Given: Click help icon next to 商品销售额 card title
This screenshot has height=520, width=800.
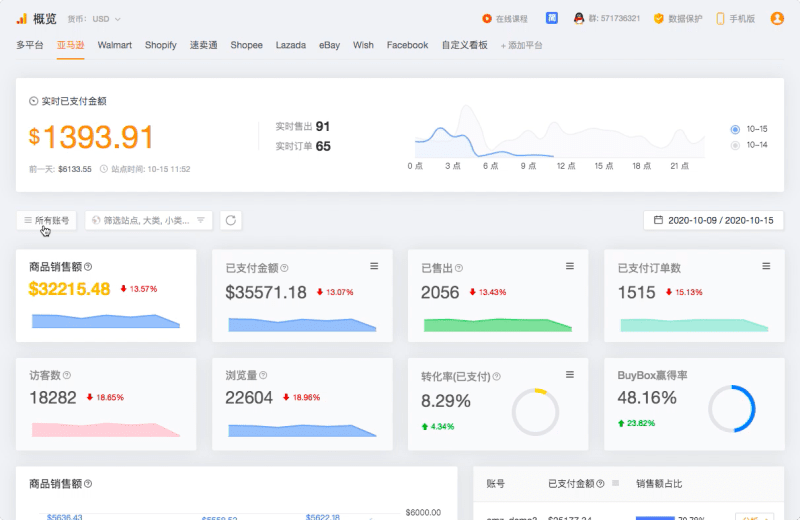Looking at the screenshot, I should [x=89, y=267].
